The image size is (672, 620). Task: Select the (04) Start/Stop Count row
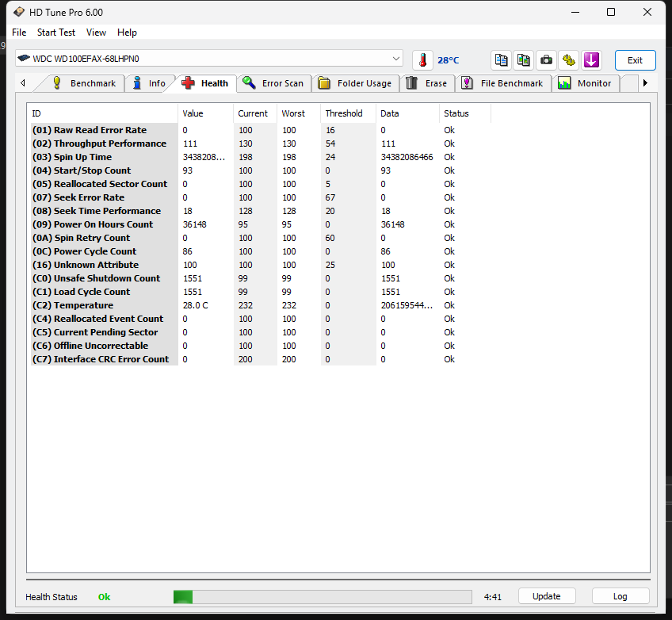[x=259, y=170]
